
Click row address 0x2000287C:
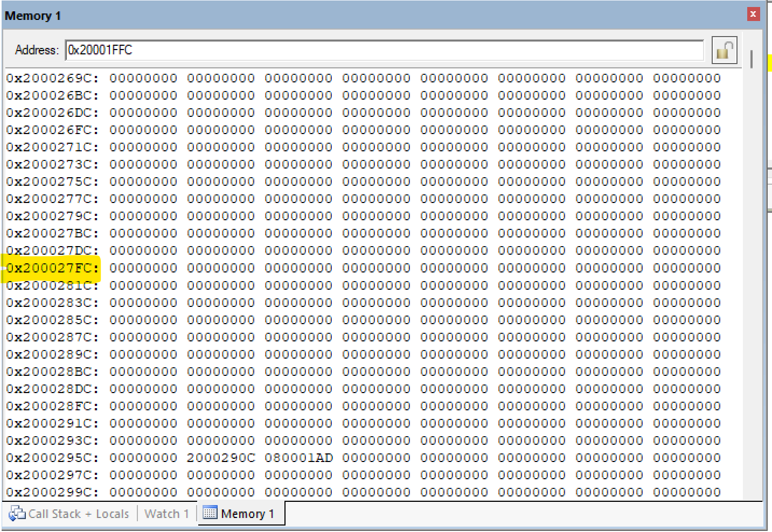(x=53, y=337)
